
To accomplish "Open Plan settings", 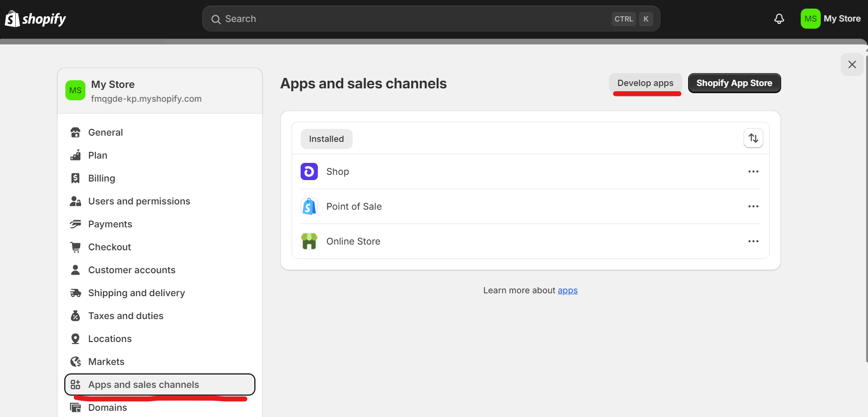I will click(x=160, y=155).
